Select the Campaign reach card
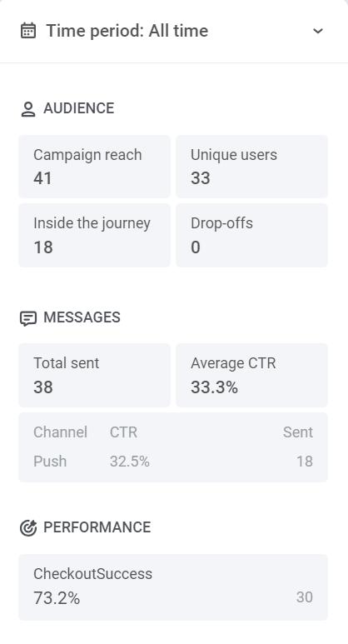The height and width of the screenshot is (644, 348). [94, 167]
